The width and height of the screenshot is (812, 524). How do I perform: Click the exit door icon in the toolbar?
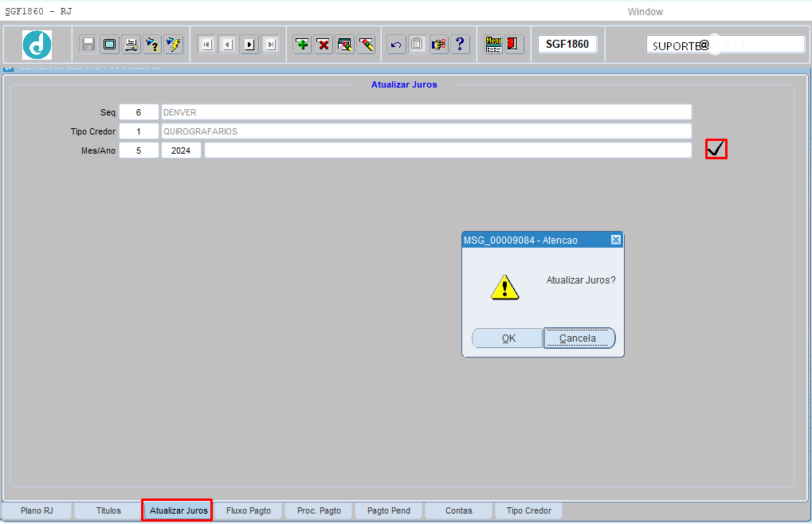click(514, 45)
